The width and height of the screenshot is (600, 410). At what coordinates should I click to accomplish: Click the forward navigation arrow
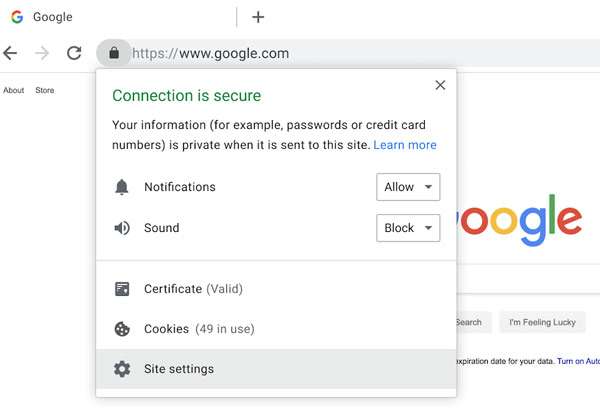42,53
